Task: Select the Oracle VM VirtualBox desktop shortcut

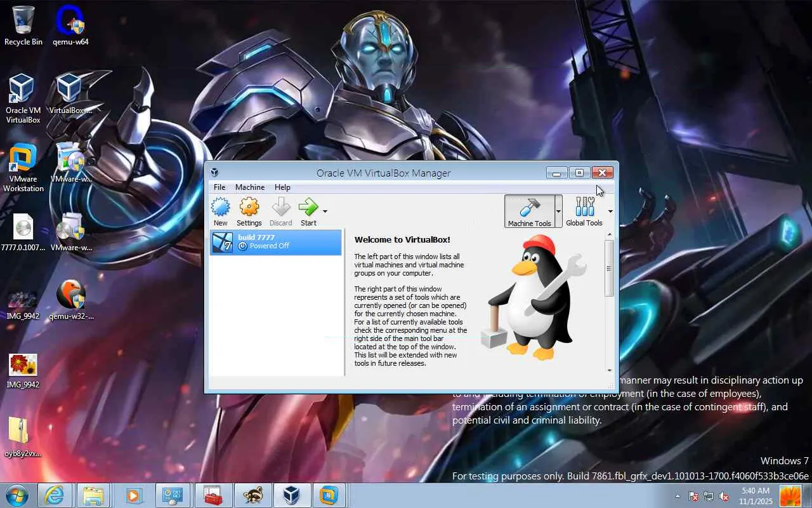Action: 23,98
